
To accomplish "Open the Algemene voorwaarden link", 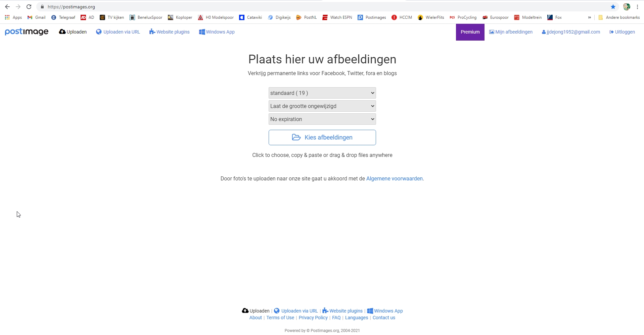I will [x=394, y=178].
